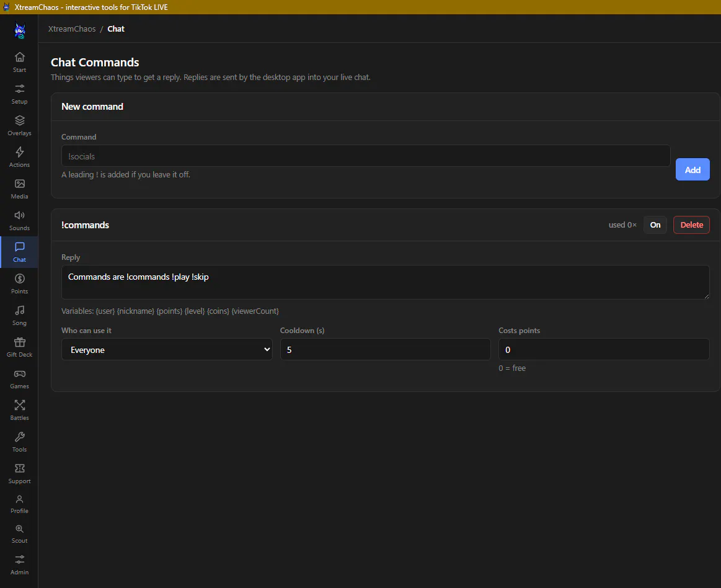721x588 pixels.
Task: Open the Actions lightning section
Action: 19,158
